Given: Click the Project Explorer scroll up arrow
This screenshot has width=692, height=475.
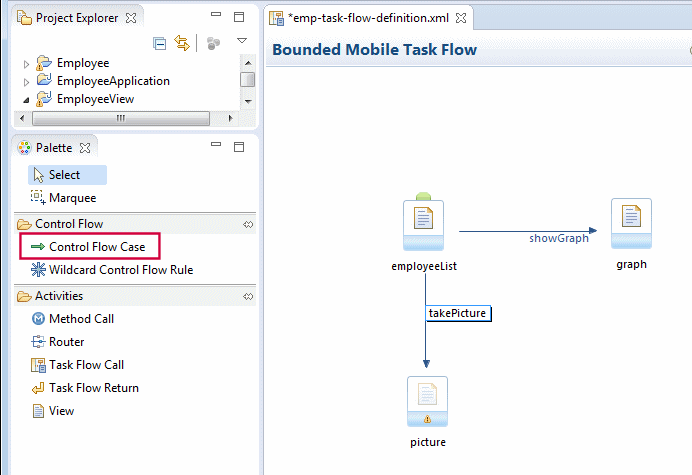Looking at the screenshot, I should tap(248, 63).
